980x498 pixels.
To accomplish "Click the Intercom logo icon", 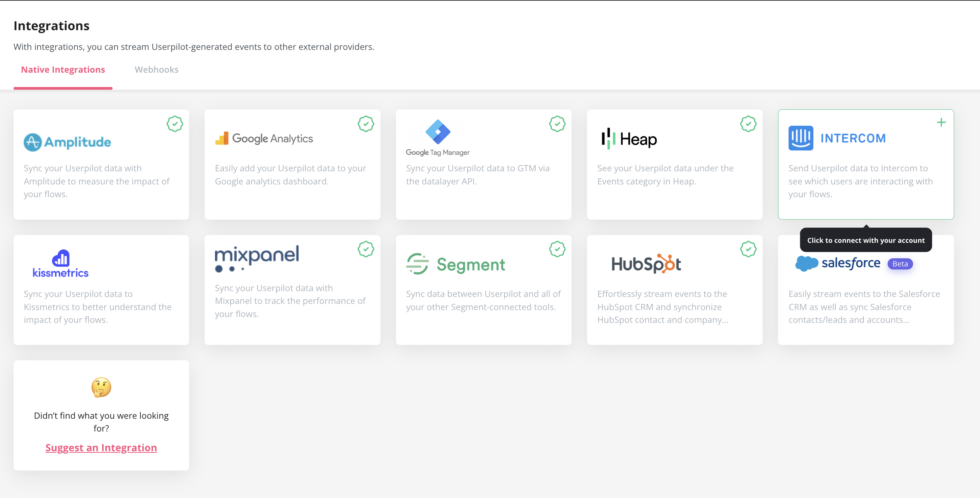I will tap(801, 138).
